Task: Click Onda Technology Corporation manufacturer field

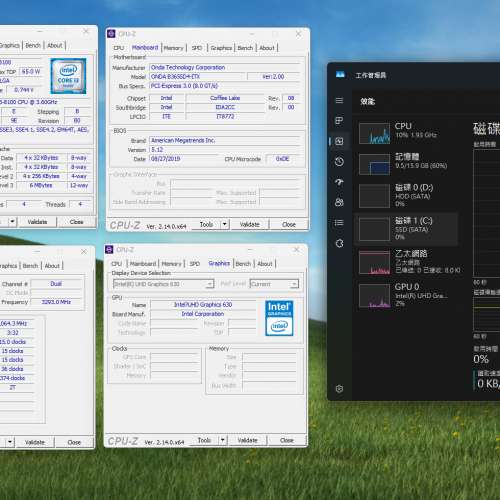Action: click(225, 67)
